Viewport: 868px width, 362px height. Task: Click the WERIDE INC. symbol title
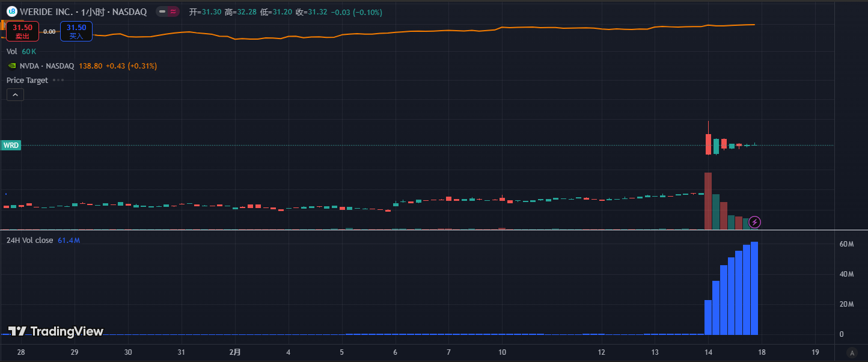coord(47,12)
